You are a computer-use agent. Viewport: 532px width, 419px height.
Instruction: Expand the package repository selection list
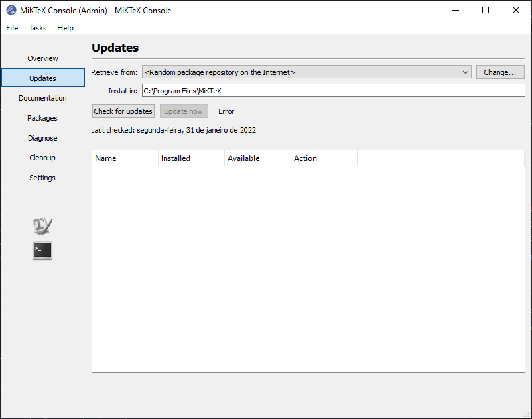point(464,72)
